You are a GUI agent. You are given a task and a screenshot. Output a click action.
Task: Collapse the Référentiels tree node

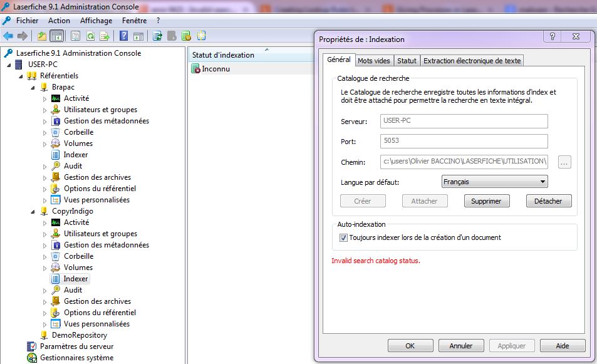coord(21,76)
